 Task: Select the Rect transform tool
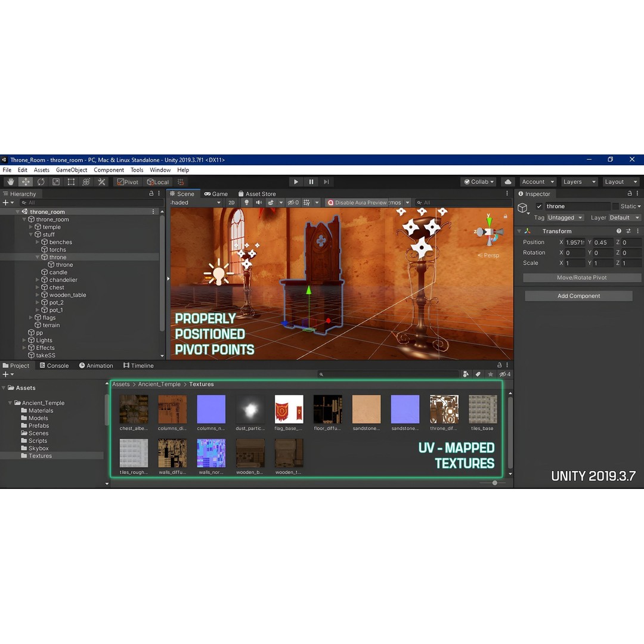71,182
